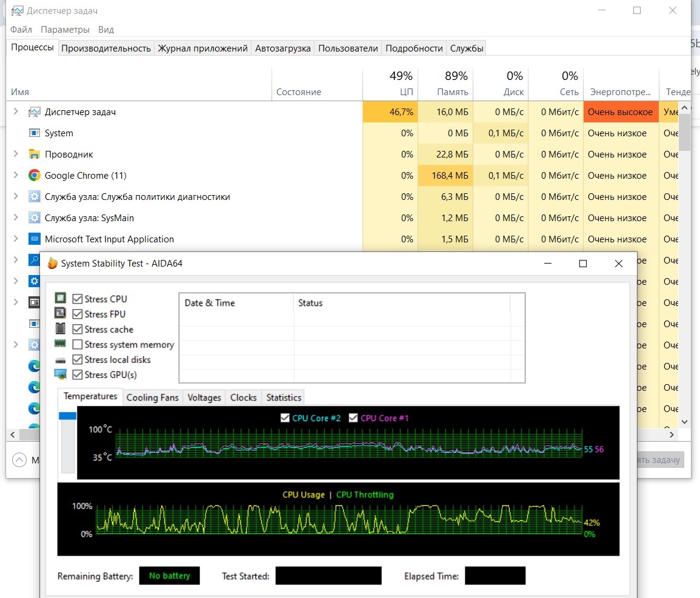Click the Microsoft Text Input Application icon
700x598 pixels.
pos(35,239)
